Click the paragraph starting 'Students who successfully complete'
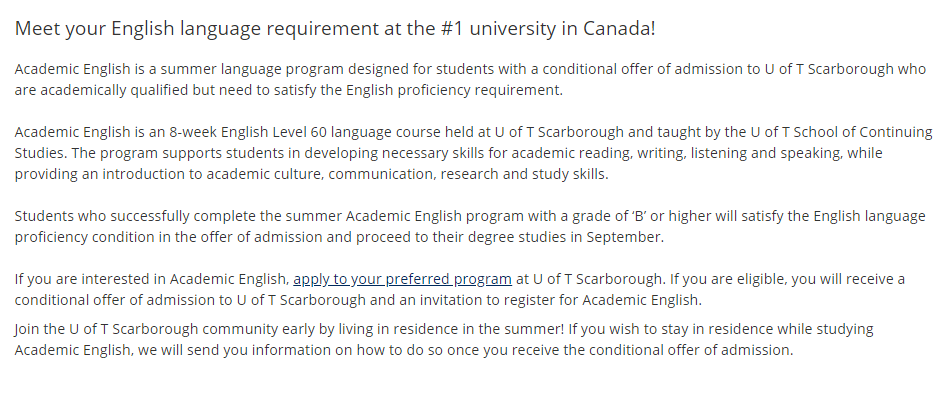Image resolution: width=934 pixels, height=396 pixels. (x=470, y=226)
